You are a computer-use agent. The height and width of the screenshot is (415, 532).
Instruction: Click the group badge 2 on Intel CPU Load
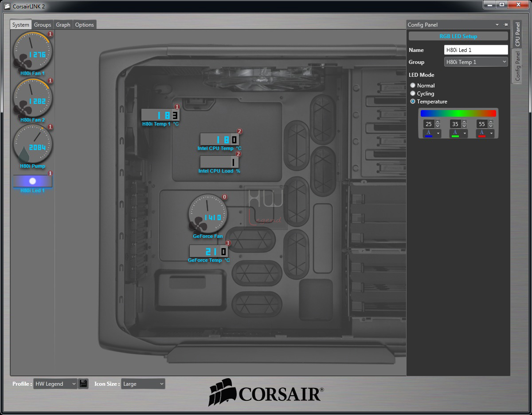coord(238,154)
